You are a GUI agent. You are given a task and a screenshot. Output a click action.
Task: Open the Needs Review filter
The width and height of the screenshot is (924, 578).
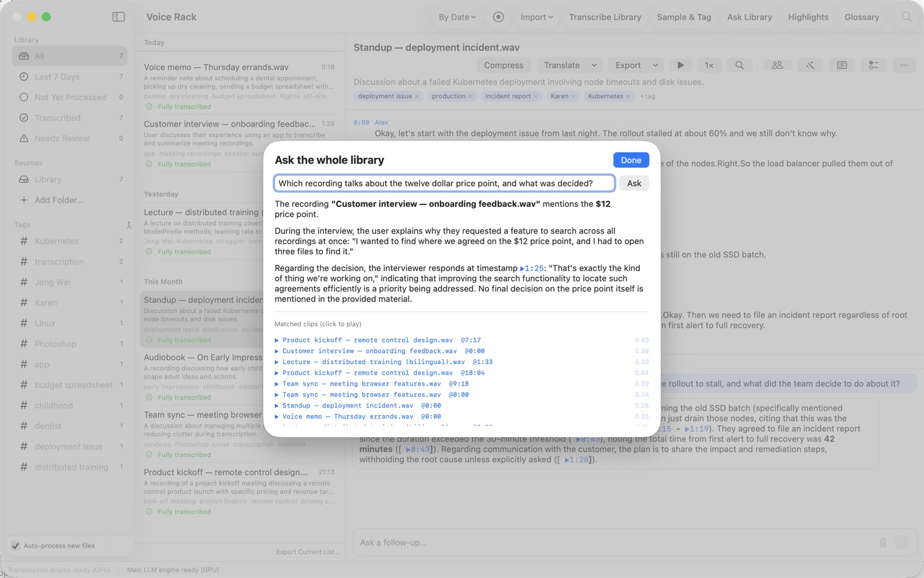(x=69, y=138)
